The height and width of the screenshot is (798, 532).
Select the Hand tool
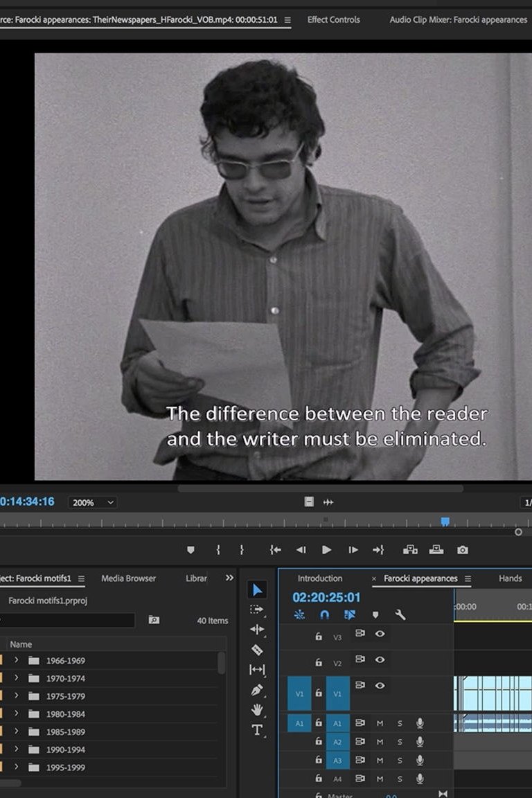[x=257, y=709]
